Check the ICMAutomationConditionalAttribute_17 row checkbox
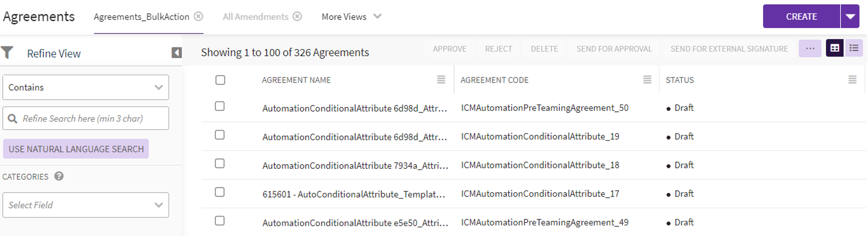 pos(220,192)
